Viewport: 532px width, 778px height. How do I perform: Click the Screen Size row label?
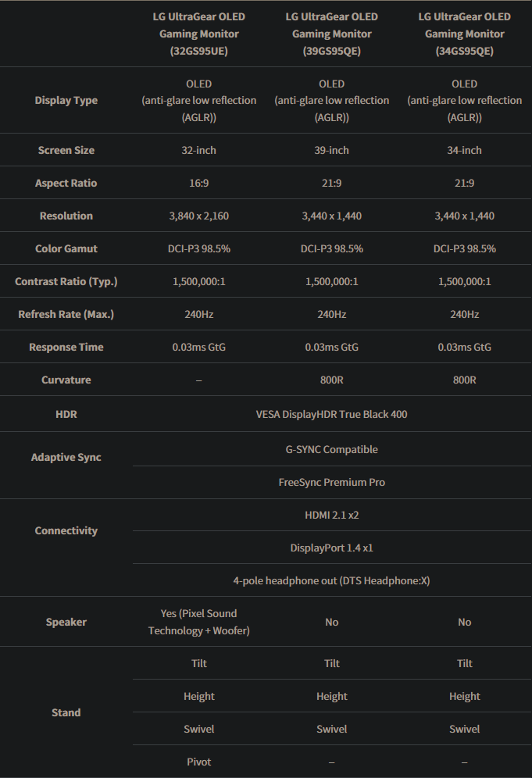(66, 150)
